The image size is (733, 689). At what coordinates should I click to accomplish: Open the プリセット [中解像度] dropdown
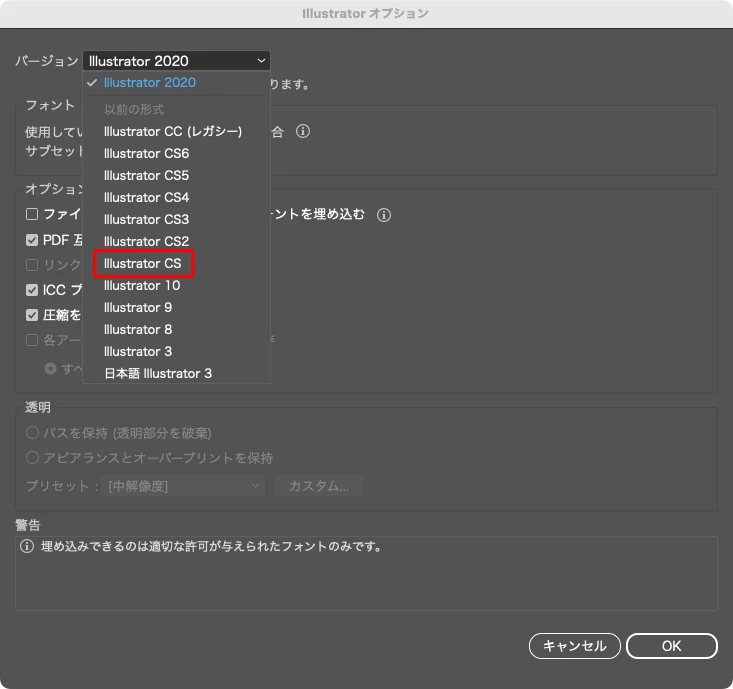click(x=183, y=486)
